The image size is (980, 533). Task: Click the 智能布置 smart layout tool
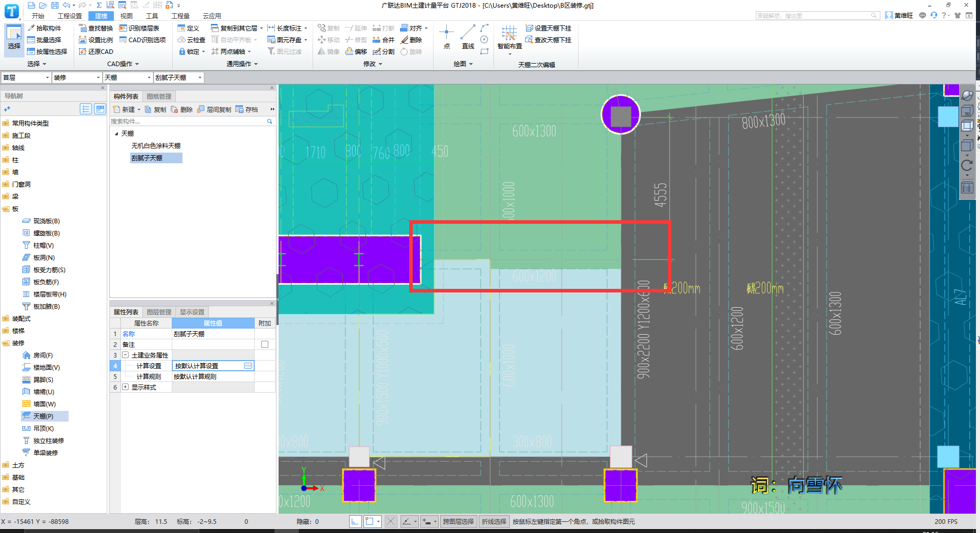[509, 38]
